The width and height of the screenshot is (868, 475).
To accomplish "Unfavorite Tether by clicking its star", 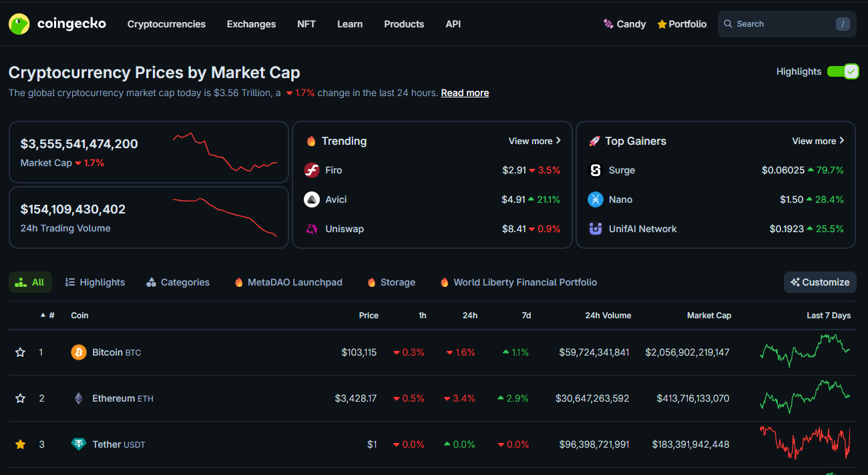I will (x=20, y=444).
